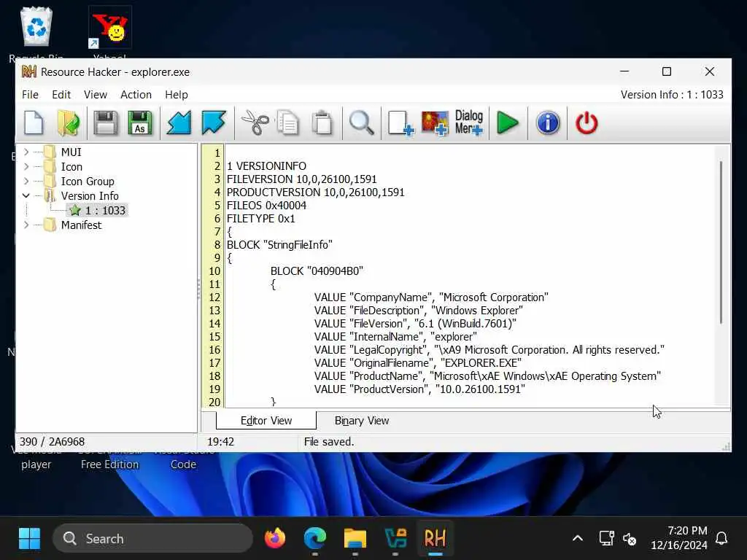The height and width of the screenshot is (560, 747).
Task: Copy with the duplicate pages icon
Action: coord(288,122)
